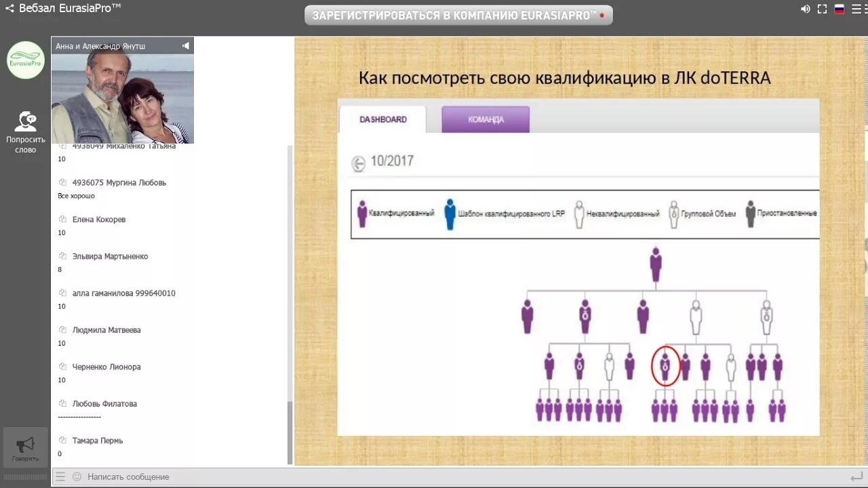The image size is (868, 488).
Task: Select chat author Черненко Лионора
Action: coord(106,367)
